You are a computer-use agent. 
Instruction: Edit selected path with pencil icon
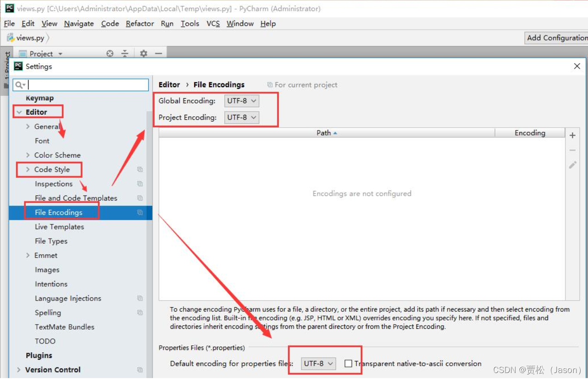coord(572,165)
